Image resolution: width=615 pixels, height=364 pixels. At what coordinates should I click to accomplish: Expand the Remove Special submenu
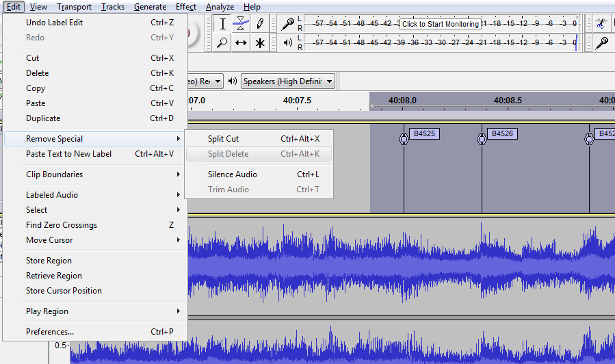click(x=94, y=139)
